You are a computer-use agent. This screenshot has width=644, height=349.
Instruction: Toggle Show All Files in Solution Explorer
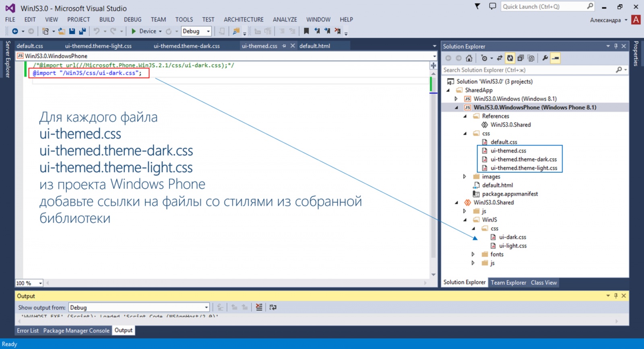(x=531, y=58)
